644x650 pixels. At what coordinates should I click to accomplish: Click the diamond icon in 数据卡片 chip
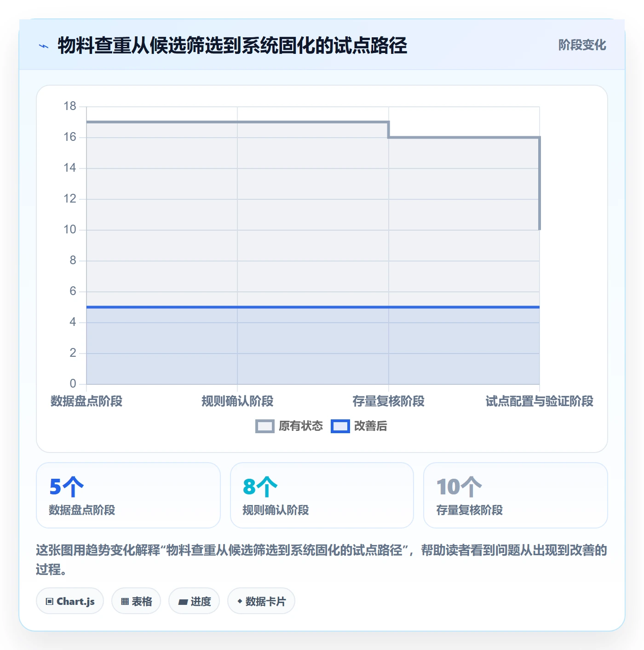tap(240, 601)
